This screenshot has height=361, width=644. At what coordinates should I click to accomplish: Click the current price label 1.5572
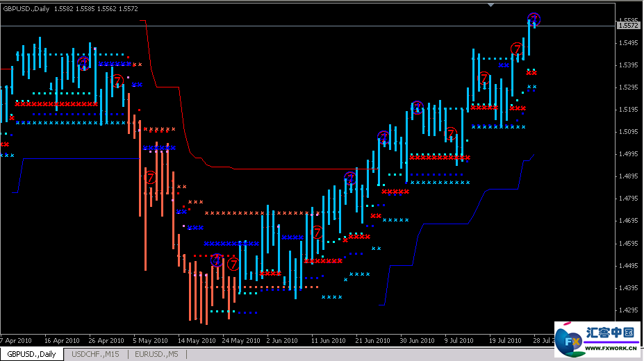[628, 26]
